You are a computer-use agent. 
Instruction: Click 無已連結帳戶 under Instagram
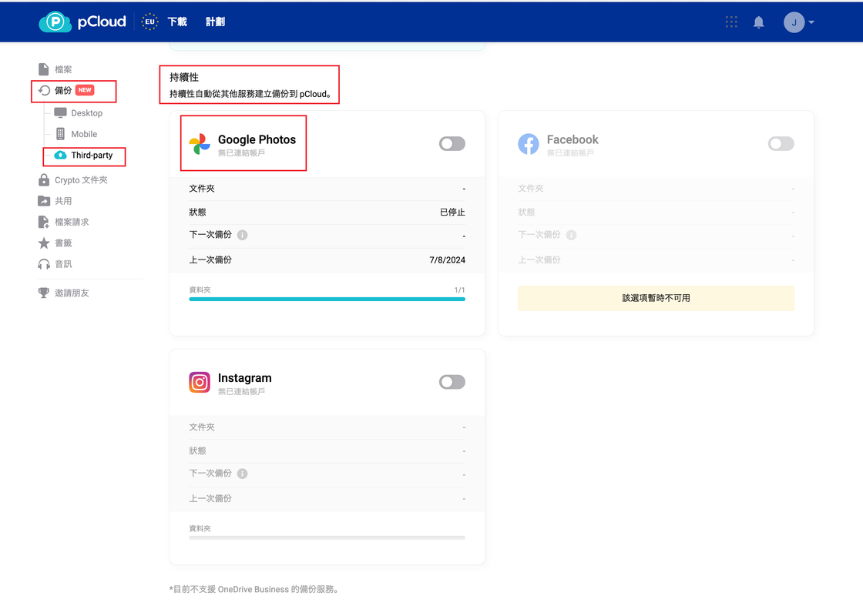241,392
